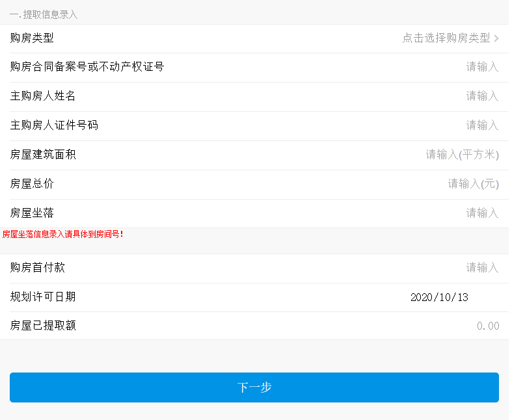Click the 规划许可日期 label text
Screen dimensions: 510x420
click(x=43, y=297)
